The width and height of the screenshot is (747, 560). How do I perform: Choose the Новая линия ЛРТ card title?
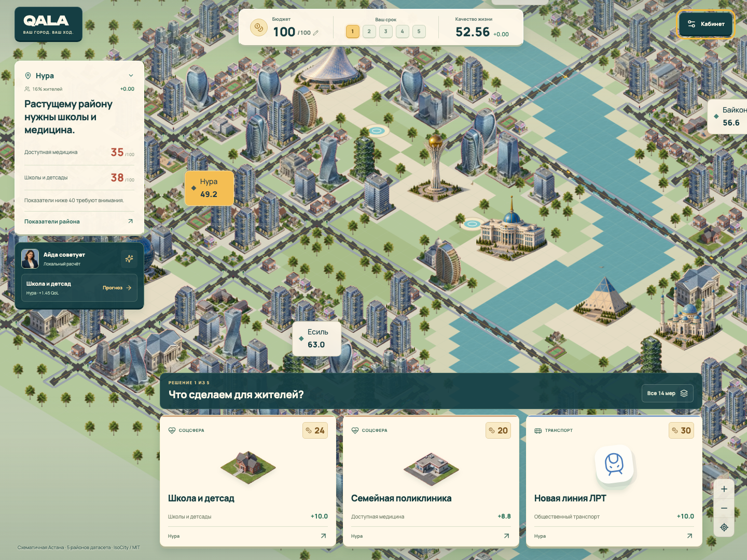(570, 498)
